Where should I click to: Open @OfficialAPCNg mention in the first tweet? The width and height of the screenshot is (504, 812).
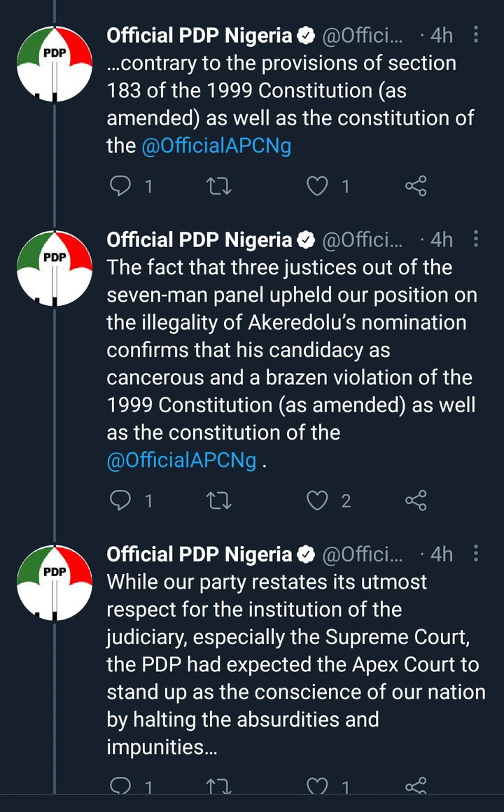point(216,146)
